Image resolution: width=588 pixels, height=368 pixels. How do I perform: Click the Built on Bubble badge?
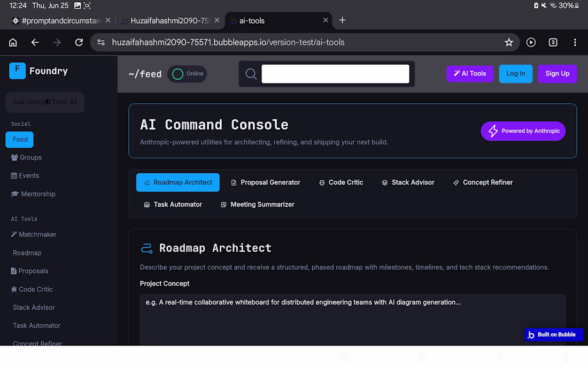click(553, 335)
